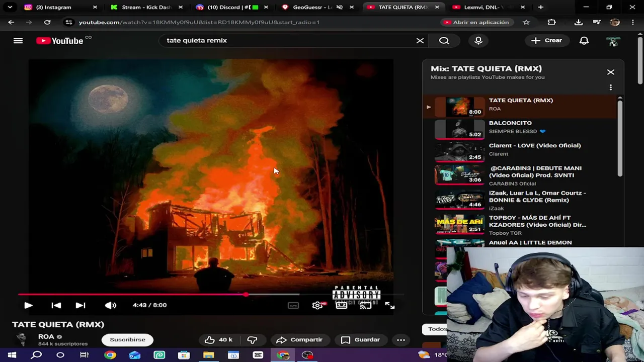Play the video
The height and width of the screenshot is (362, 644).
click(28, 305)
